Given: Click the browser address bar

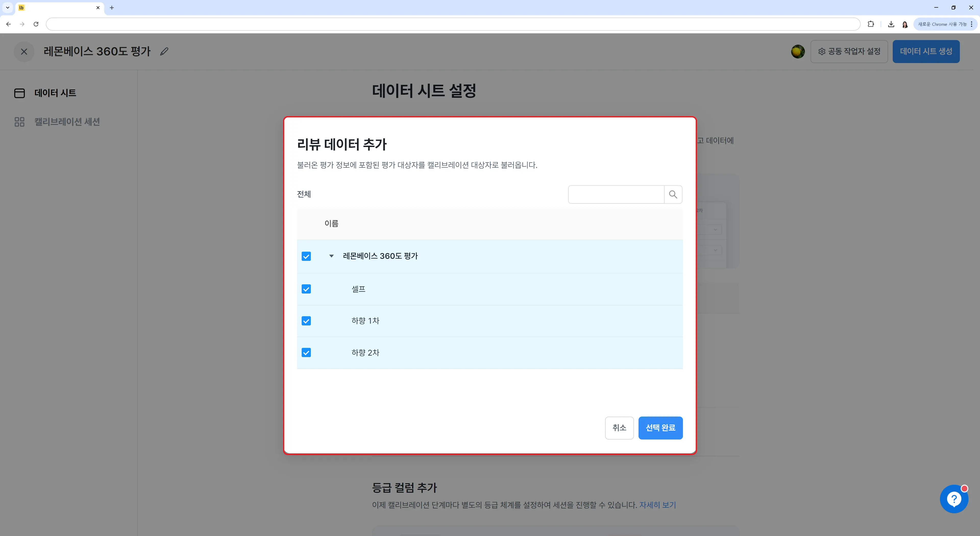Looking at the screenshot, I should tap(453, 24).
